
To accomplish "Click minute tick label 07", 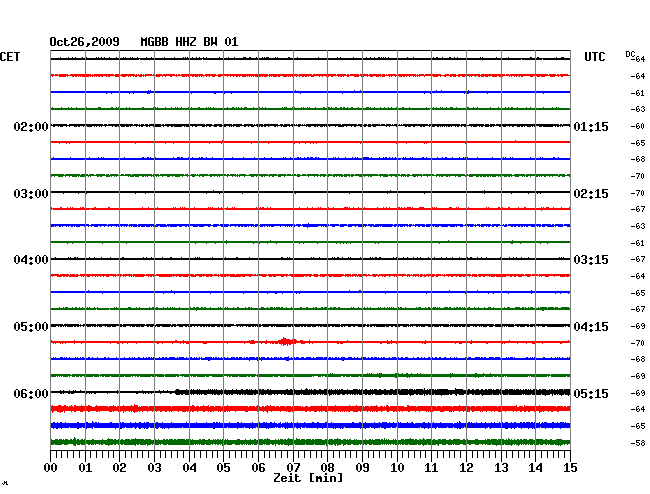I will [293, 468].
